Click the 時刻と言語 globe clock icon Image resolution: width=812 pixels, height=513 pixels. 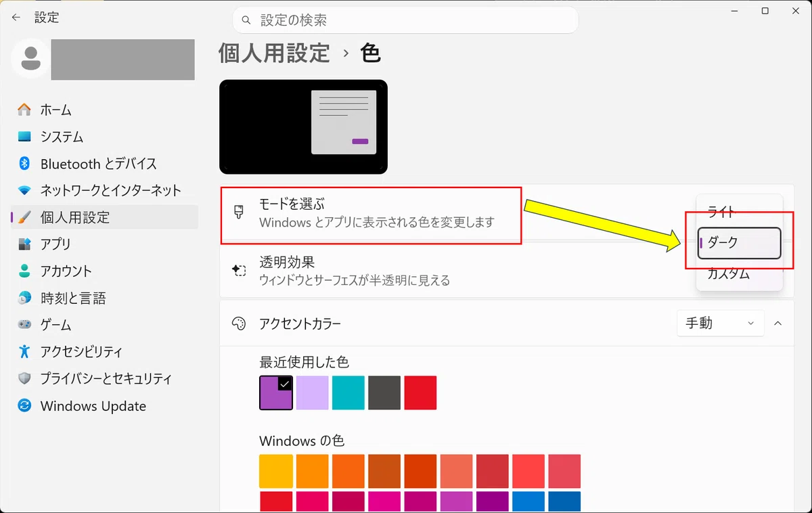[x=24, y=298]
